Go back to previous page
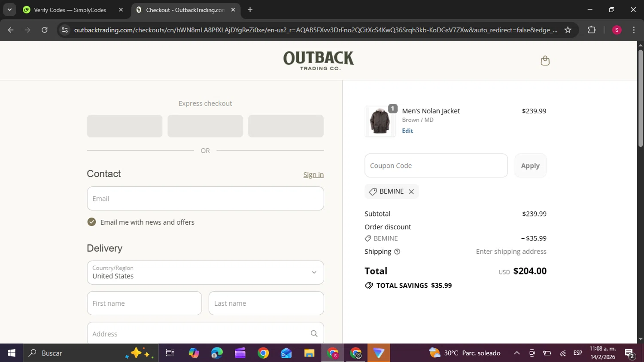The height and width of the screenshot is (362, 644). [11, 30]
